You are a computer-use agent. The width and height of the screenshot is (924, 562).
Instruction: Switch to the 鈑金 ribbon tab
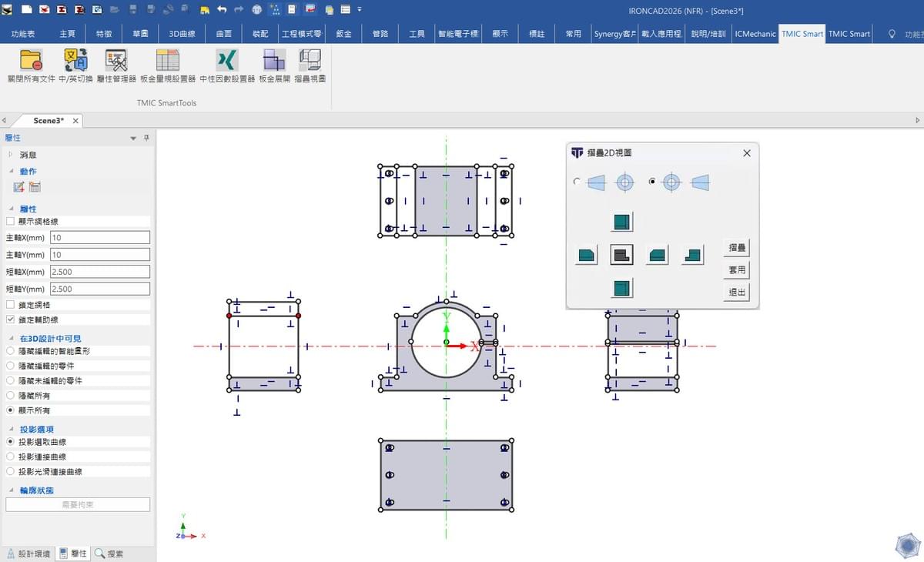click(344, 34)
